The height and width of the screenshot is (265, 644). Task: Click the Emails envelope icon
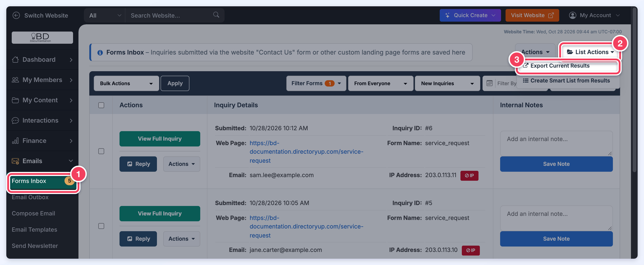pos(15,161)
